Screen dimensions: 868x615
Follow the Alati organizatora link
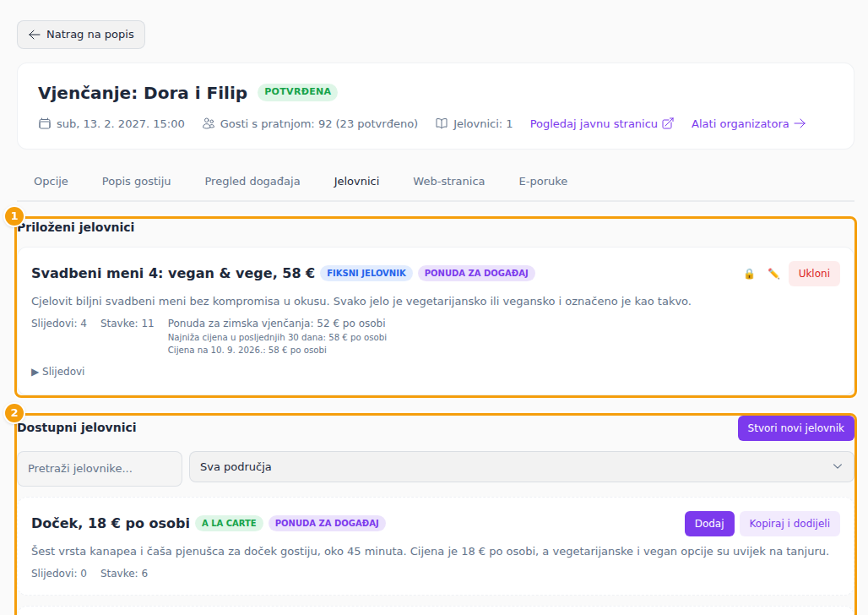(x=748, y=123)
